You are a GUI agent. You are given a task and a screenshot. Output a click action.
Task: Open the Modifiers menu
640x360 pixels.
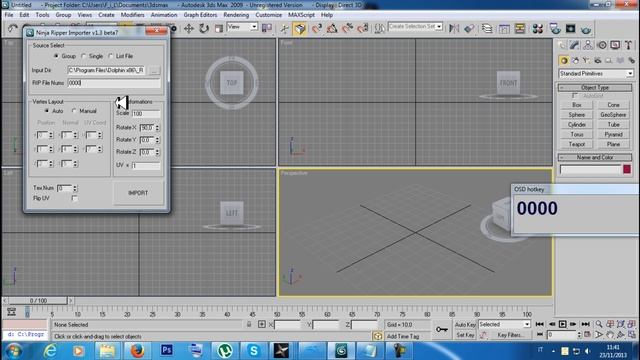tap(132, 15)
